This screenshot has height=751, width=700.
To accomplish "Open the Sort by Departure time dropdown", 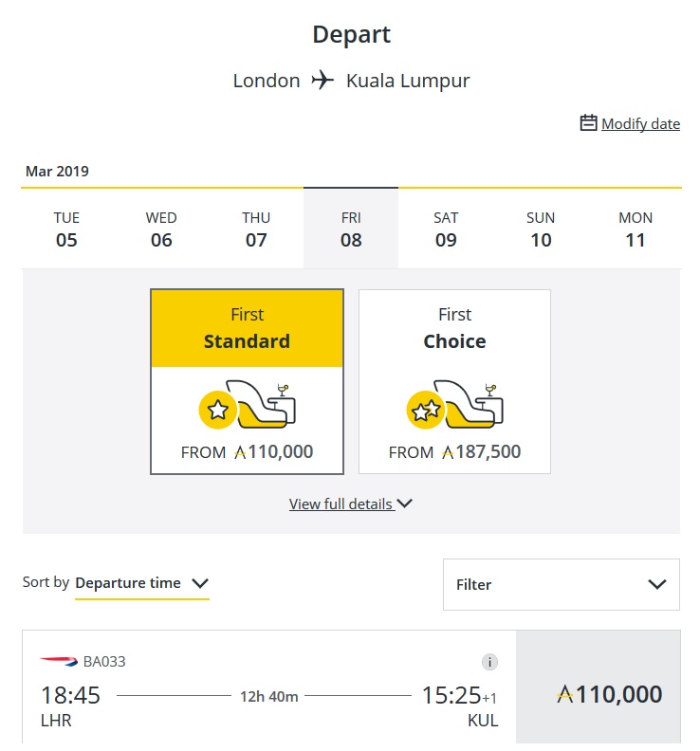I will click(141, 583).
